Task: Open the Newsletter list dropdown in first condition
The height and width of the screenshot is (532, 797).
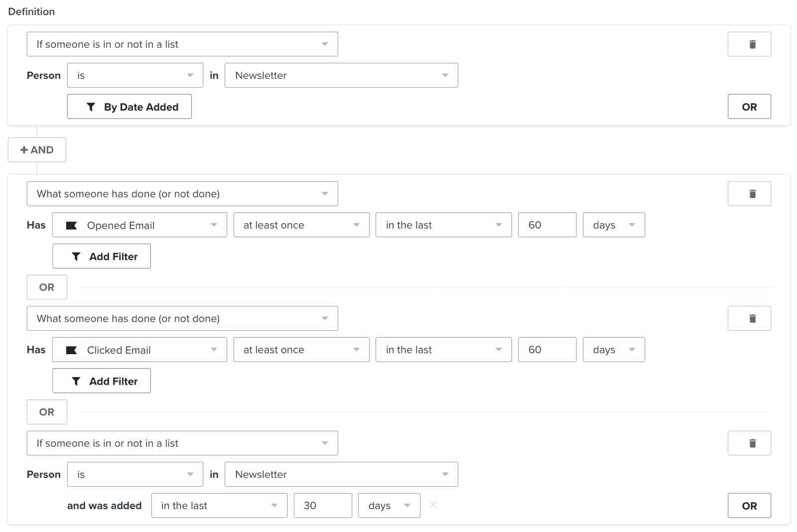Action: click(342, 75)
